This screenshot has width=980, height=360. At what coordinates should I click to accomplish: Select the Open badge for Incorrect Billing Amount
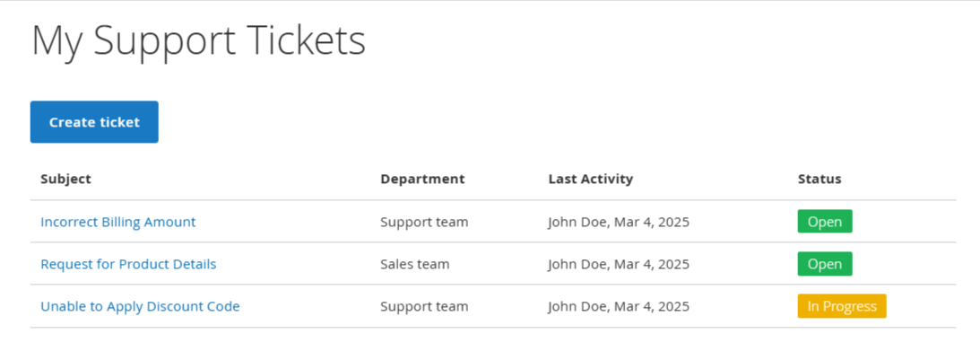(824, 222)
